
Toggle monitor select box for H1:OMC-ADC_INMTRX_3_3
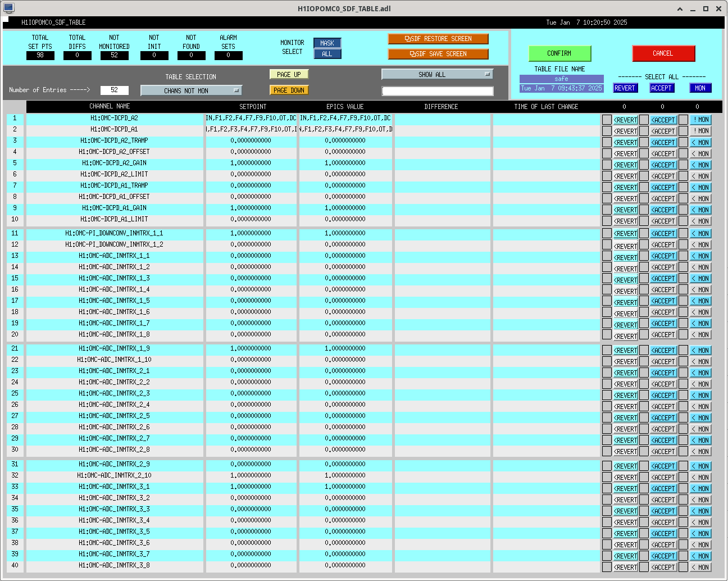(683, 511)
